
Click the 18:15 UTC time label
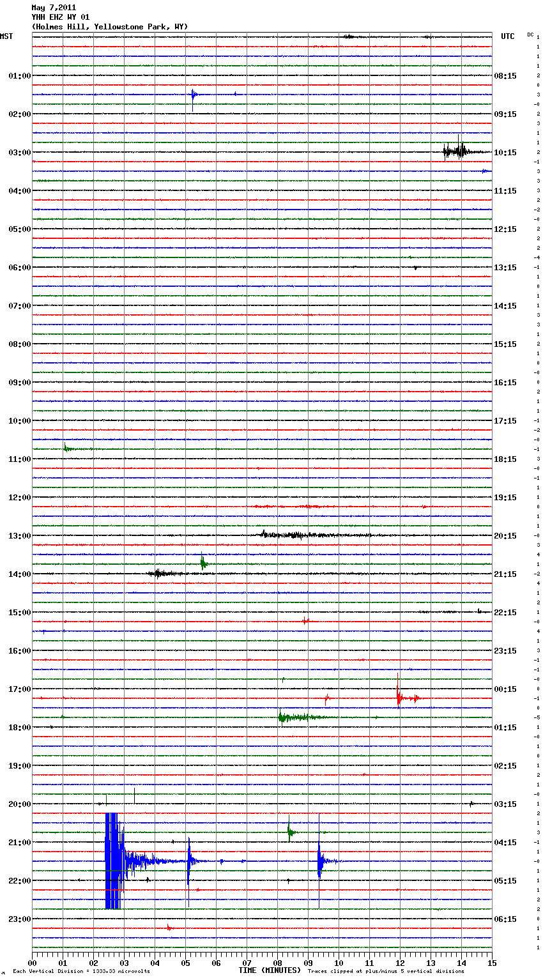pyautogui.click(x=505, y=459)
